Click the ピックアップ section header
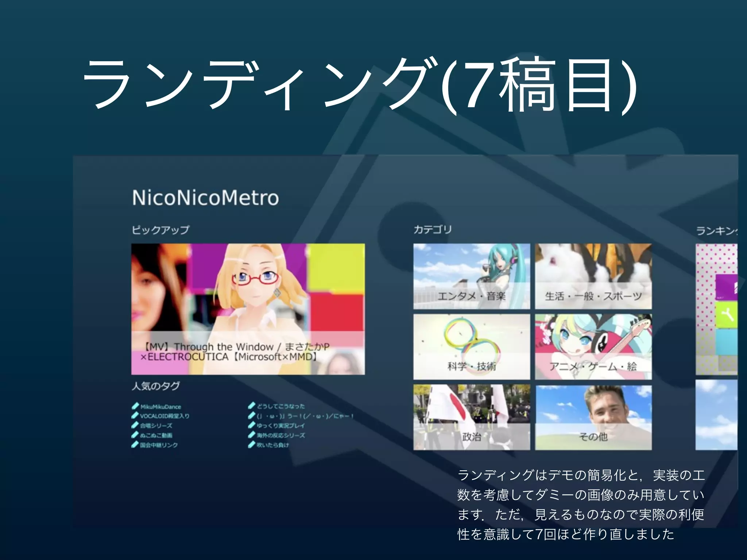 (x=160, y=230)
